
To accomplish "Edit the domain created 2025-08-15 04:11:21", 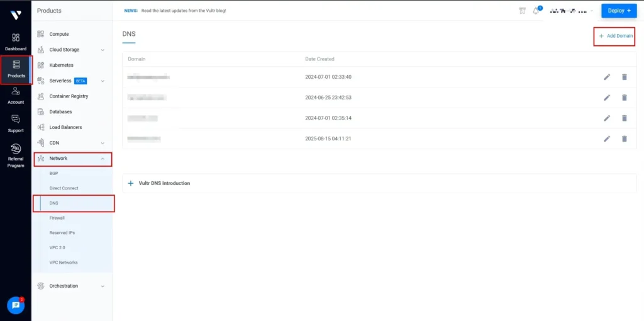I will 607,138.
